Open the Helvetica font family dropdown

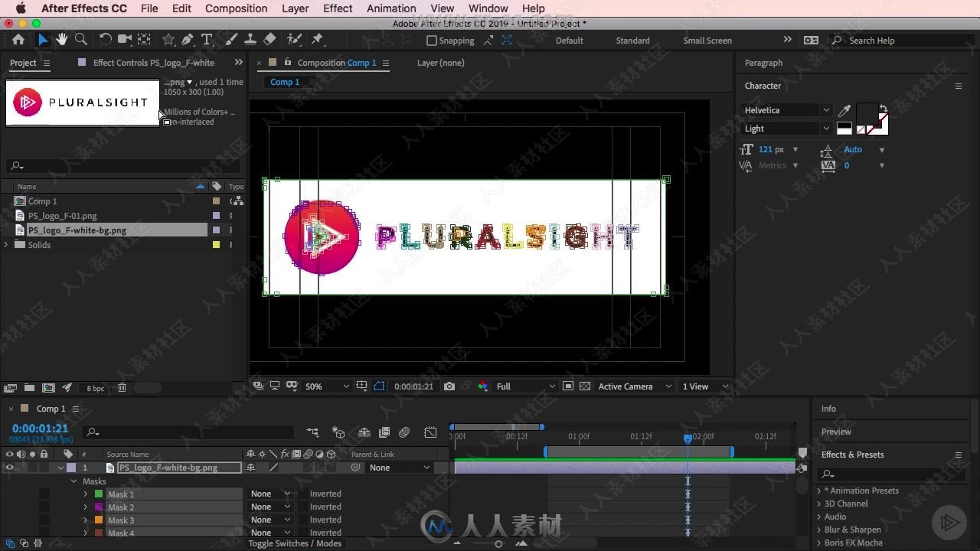click(x=786, y=110)
